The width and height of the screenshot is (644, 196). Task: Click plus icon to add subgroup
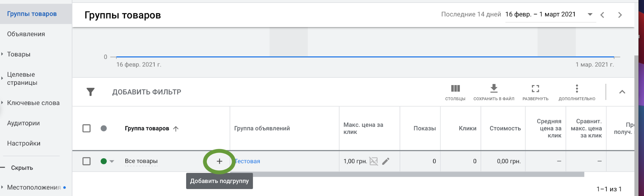[219, 161]
